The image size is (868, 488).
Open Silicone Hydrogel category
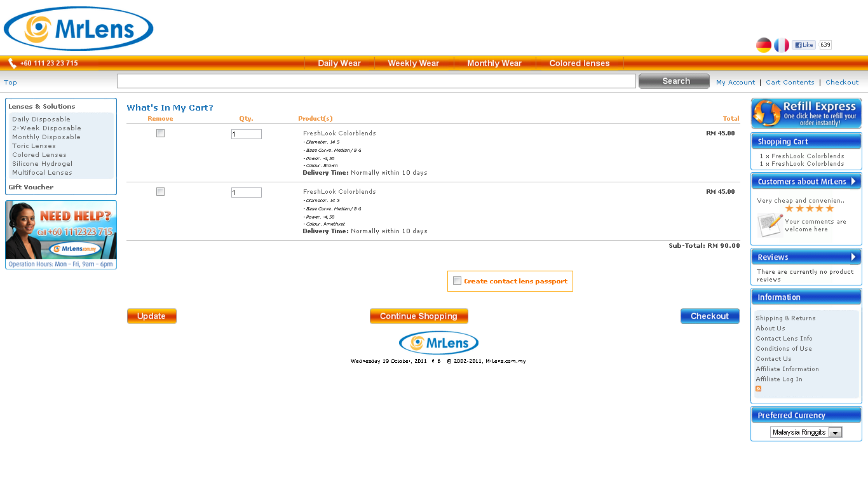click(x=43, y=163)
